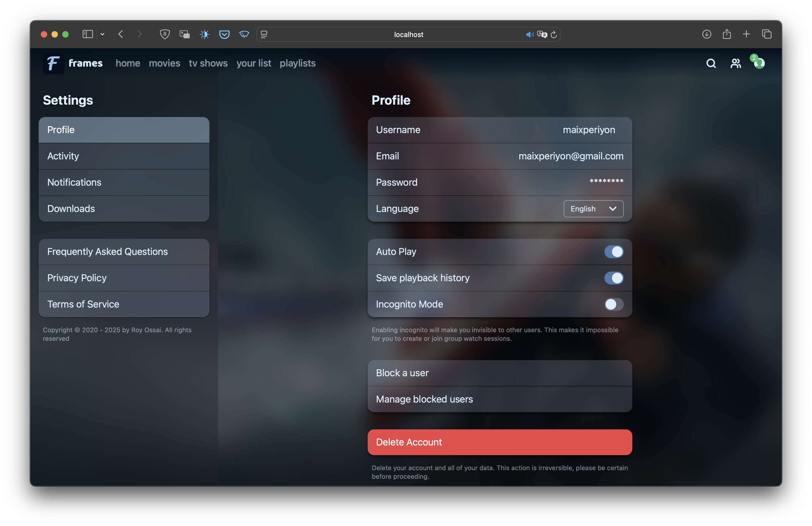Viewport: 812px width, 526px height.
Task: Click the frames F logo
Action: (54, 64)
